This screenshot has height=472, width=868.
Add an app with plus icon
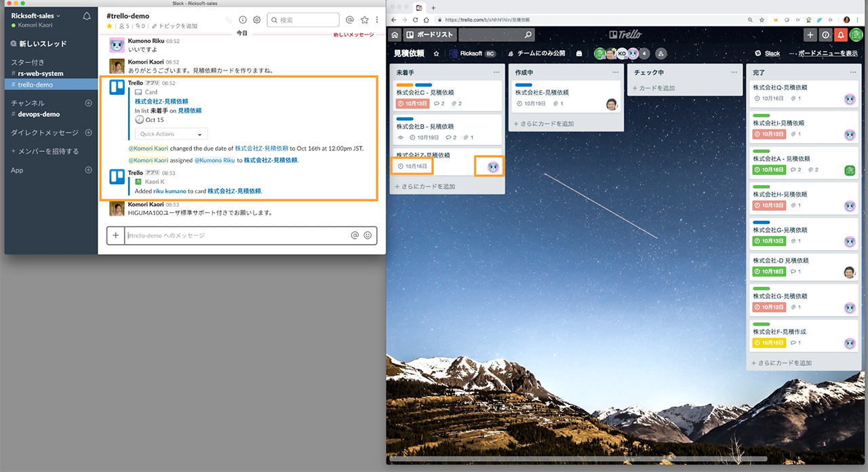click(88, 170)
